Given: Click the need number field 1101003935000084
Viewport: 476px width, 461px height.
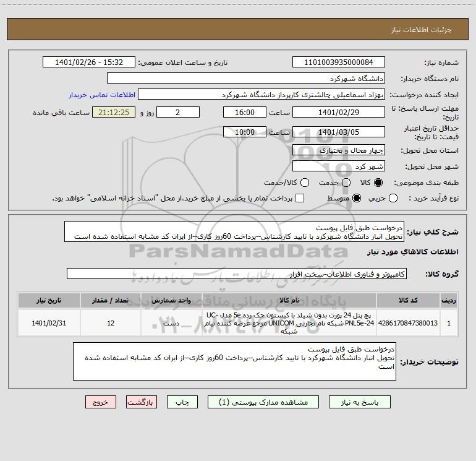Looking at the screenshot, I should click(x=339, y=62).
